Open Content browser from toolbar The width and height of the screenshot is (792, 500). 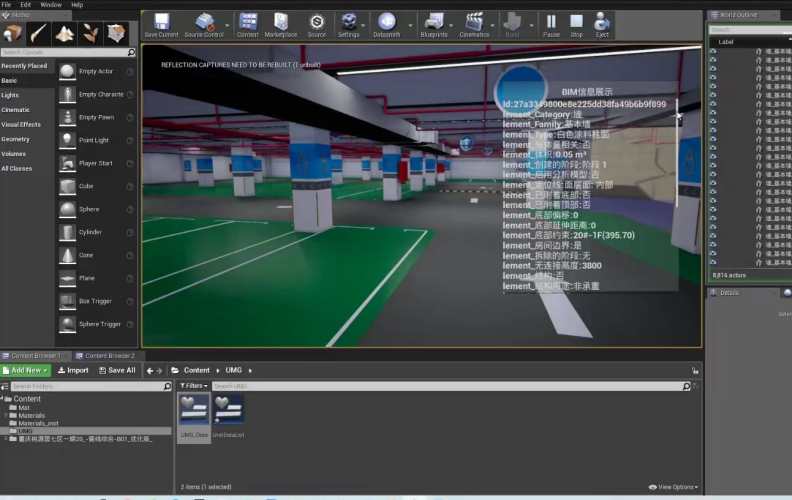pyautogui.click(x=248, y=25)
